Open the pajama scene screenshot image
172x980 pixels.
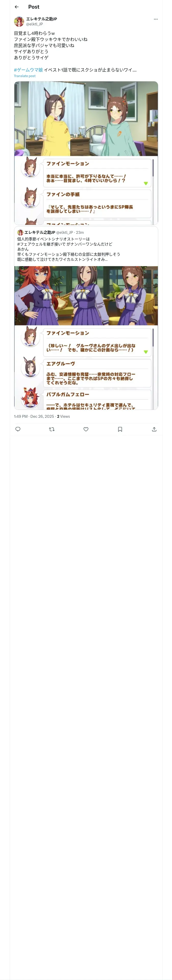86,153
